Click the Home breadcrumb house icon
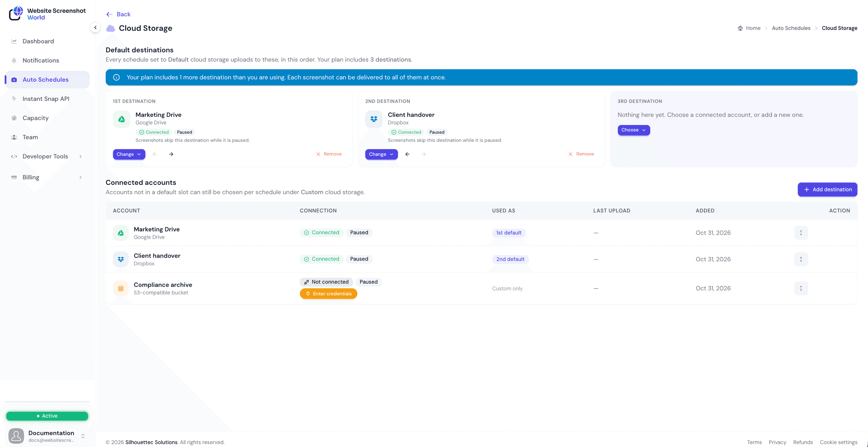Viewport: 868px width, 447px height. 740,28
